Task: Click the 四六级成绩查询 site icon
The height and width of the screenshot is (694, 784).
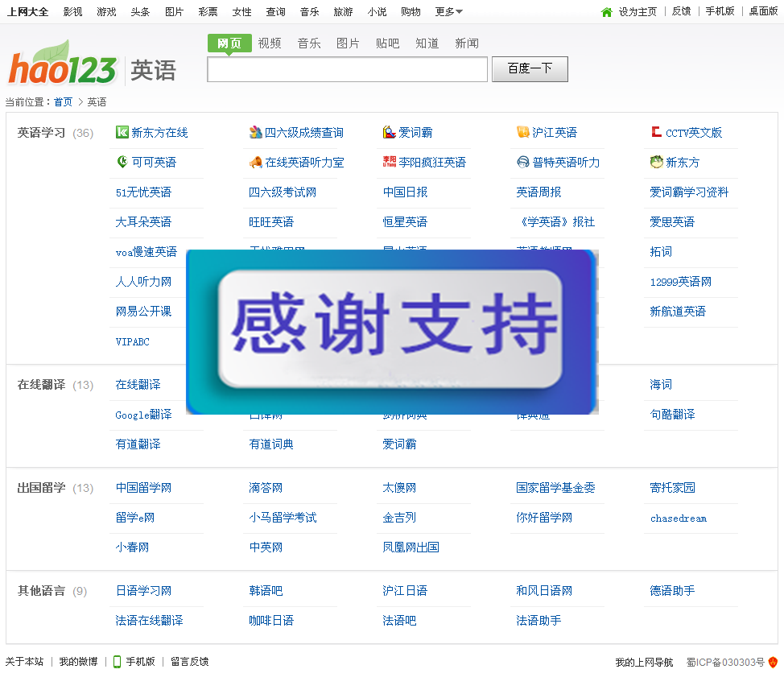Action: [255, 132]
